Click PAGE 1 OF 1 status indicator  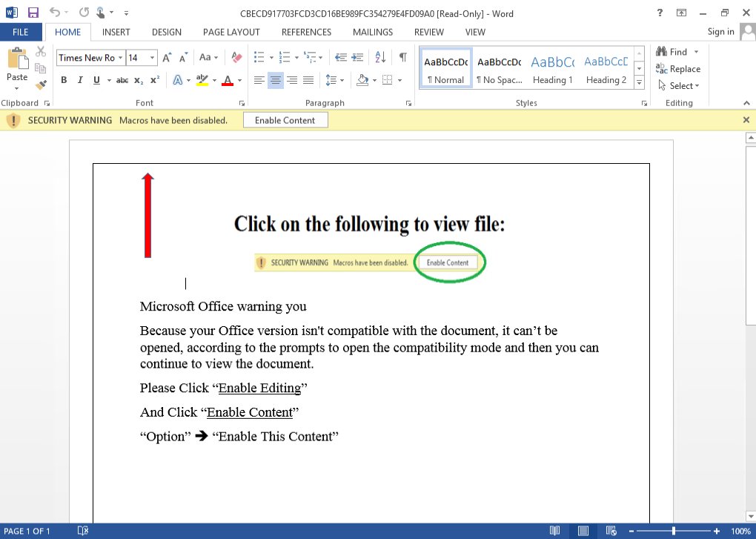coord(27,532)
